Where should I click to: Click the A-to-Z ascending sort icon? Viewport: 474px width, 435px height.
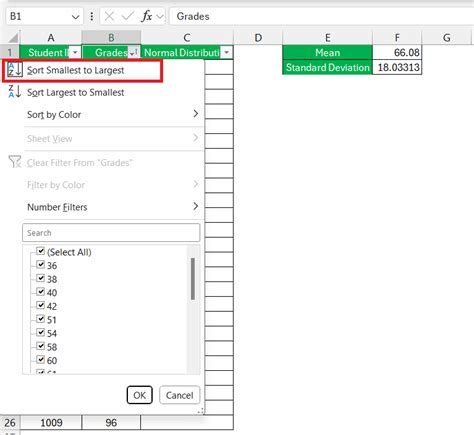(15, 70)
